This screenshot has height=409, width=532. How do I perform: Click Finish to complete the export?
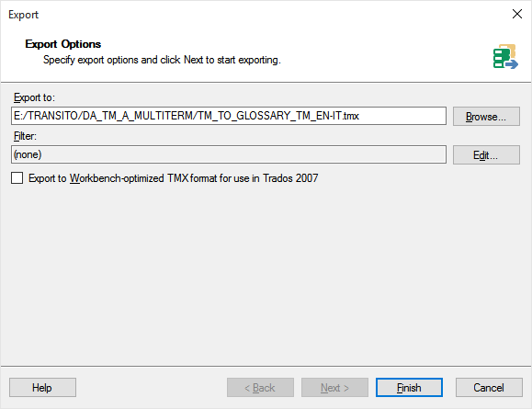click(x=409, y=387)
